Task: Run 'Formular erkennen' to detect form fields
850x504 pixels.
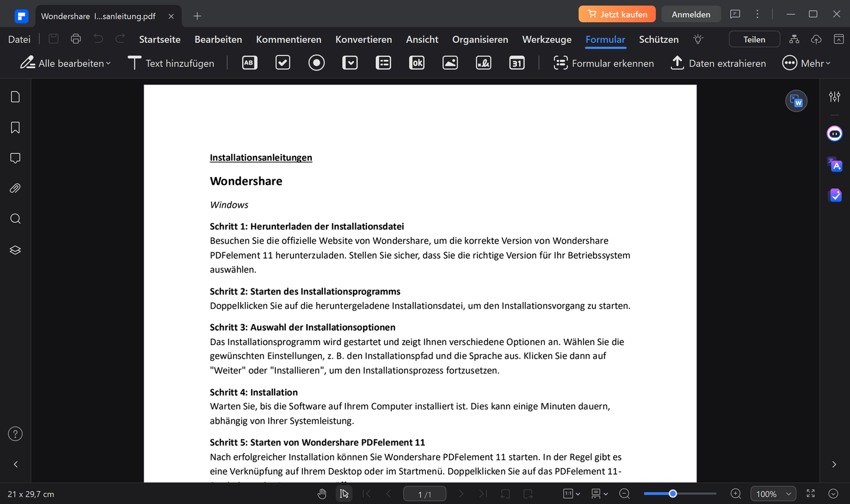Action: tap(604, 63)
